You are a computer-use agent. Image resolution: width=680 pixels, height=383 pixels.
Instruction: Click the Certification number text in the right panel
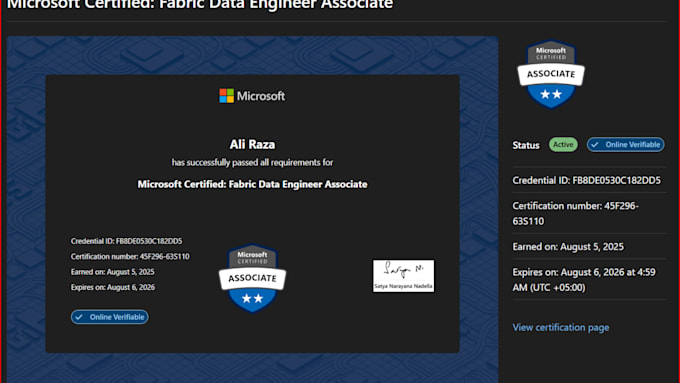[x=575, y=213]
